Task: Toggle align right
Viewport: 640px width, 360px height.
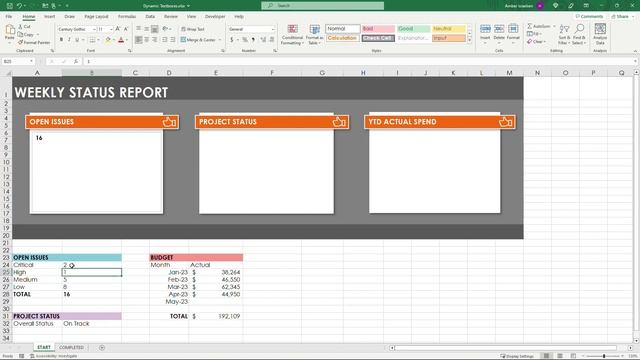Action: tap(154, 40)
